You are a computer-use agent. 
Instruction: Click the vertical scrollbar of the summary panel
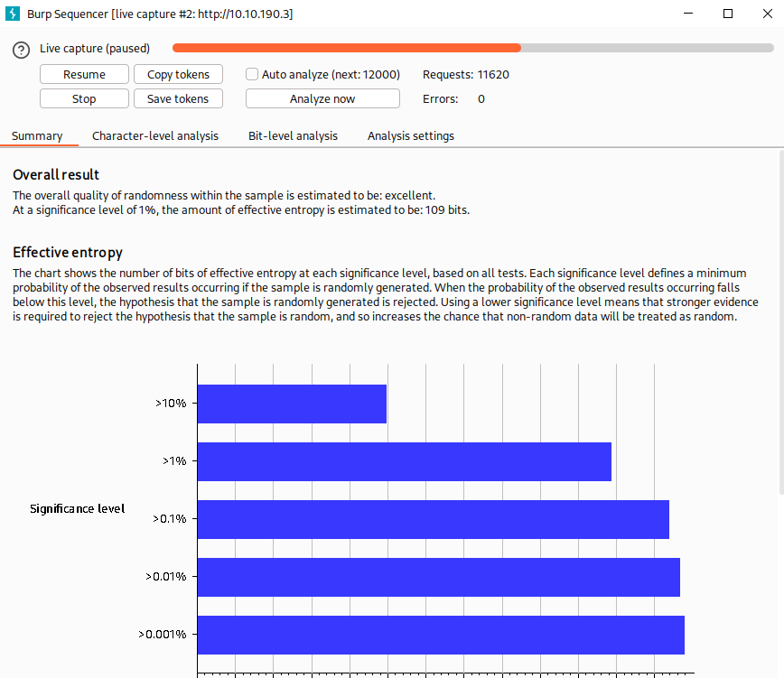pyautogui.click(x=781, y=322)
